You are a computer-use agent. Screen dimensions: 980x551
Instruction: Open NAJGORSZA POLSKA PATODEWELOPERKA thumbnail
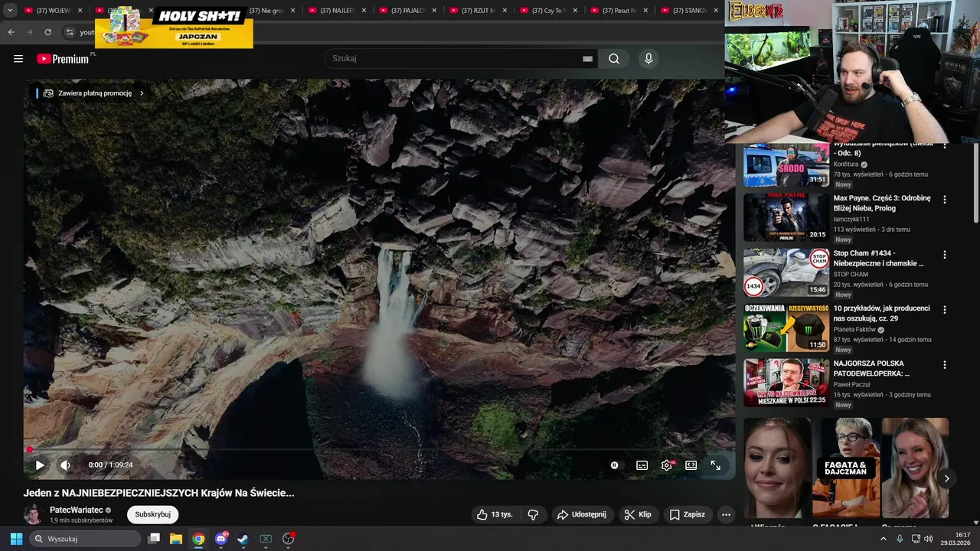coord(786,383)
